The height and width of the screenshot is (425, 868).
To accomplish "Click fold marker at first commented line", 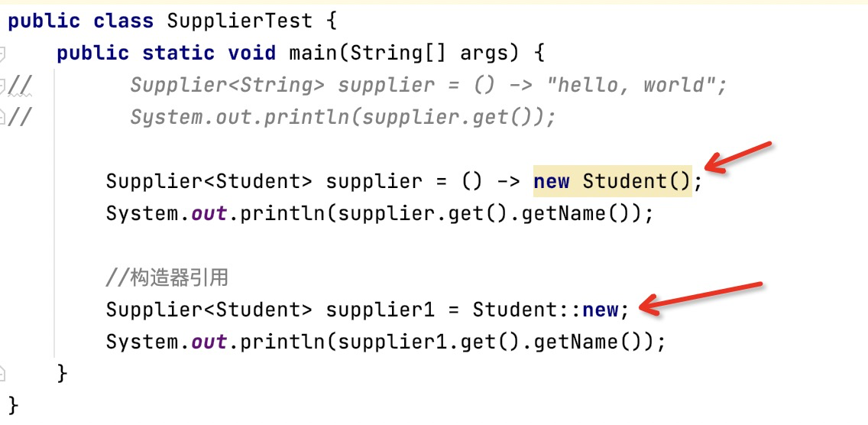I will pos(3,85).
